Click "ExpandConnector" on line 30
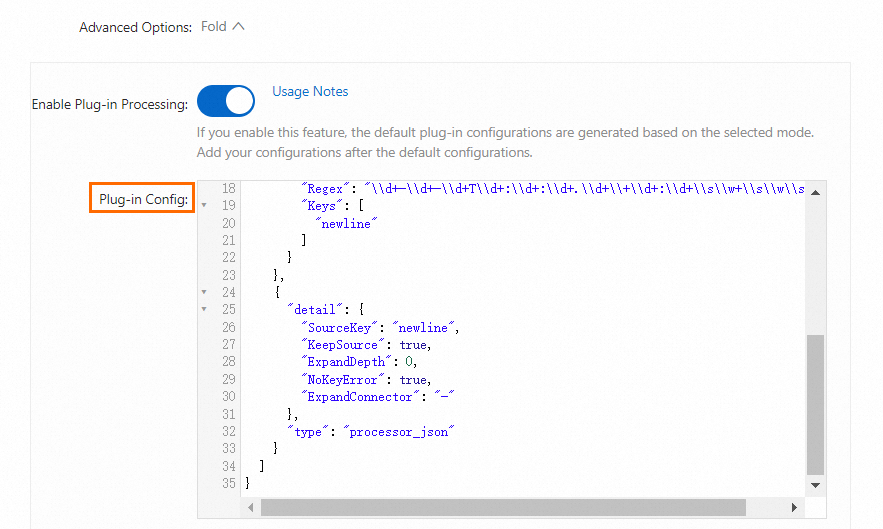 point(360,397)
